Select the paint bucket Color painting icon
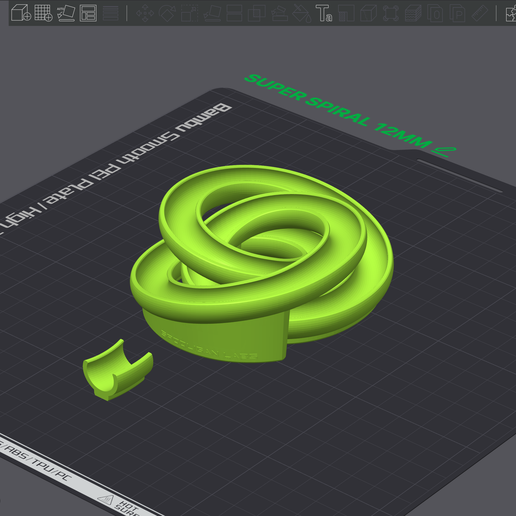The height and width of the screenshot is (516, 516). click(x=302, y=13)
